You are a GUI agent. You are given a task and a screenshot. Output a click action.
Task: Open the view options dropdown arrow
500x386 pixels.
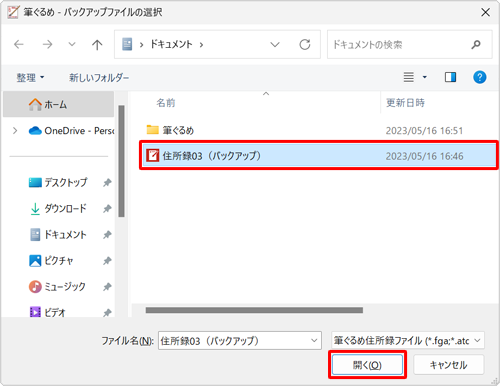425,77
